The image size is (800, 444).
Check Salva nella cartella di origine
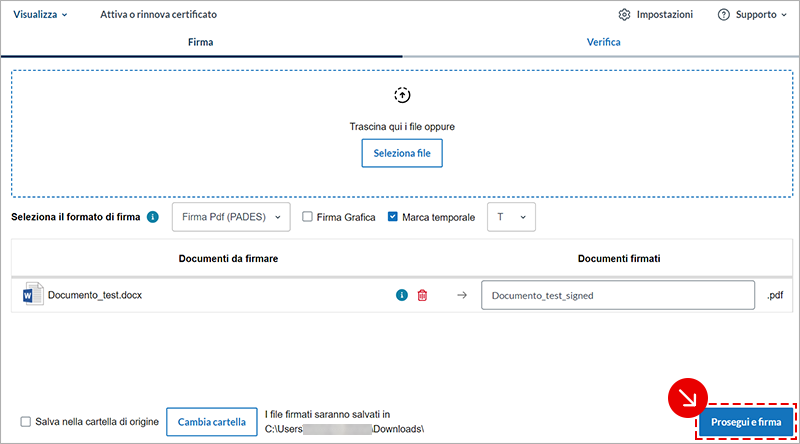click(26, 422)
